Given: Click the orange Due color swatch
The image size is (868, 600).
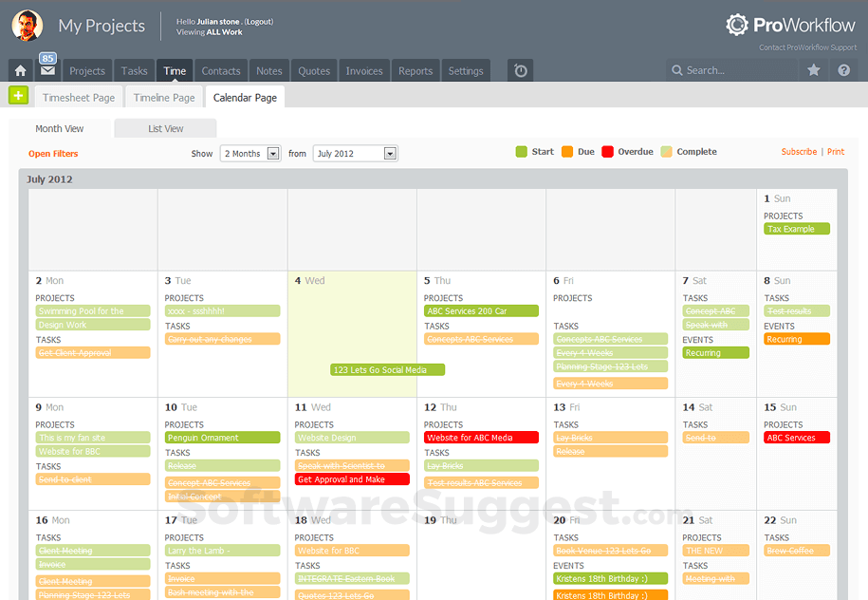Looking at the screenshot, I should point(567,151).
